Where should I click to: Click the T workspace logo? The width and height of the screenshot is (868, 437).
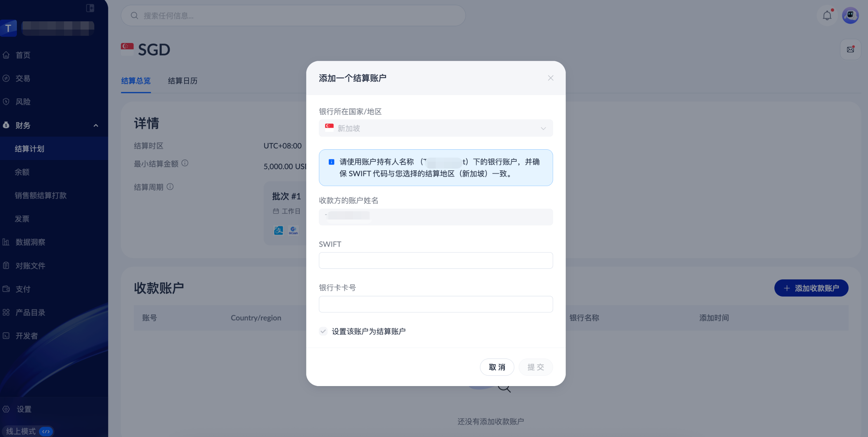[x=8, y=28]
